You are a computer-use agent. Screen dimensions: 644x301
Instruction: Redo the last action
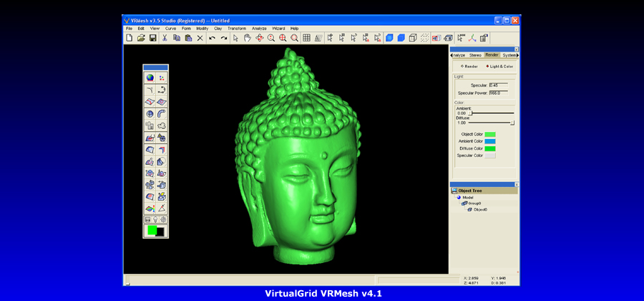(x=224, y=38)
